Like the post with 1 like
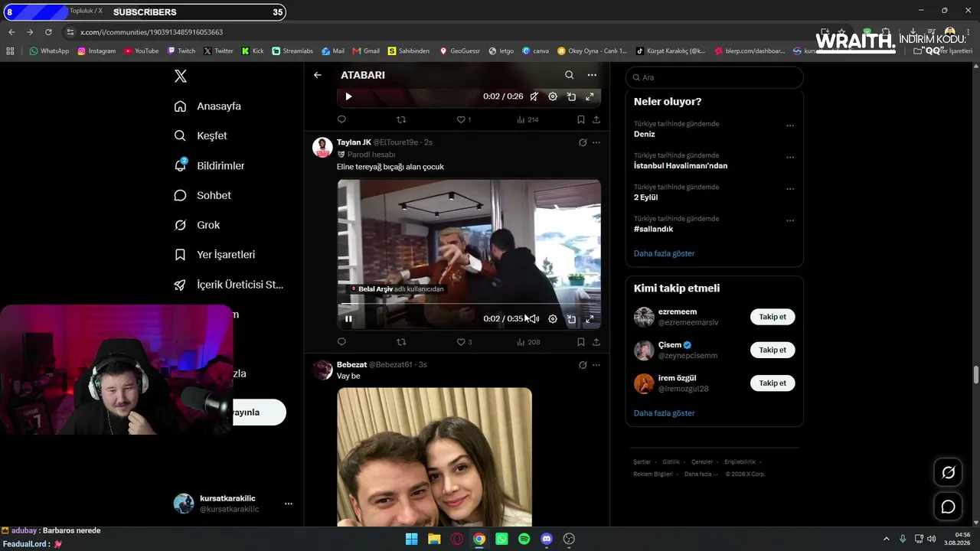 [464, 119]
